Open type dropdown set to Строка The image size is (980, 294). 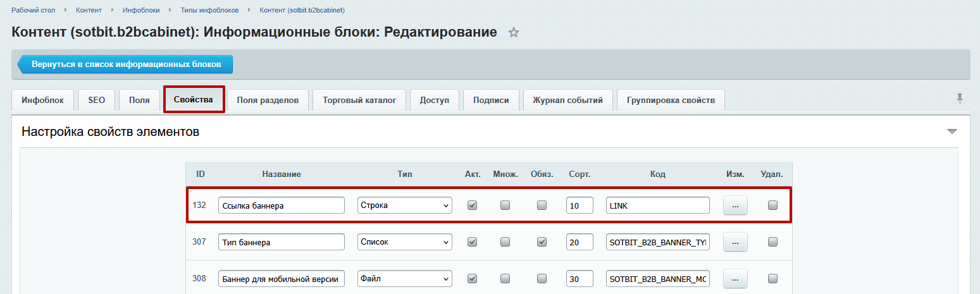pos(405,205)
